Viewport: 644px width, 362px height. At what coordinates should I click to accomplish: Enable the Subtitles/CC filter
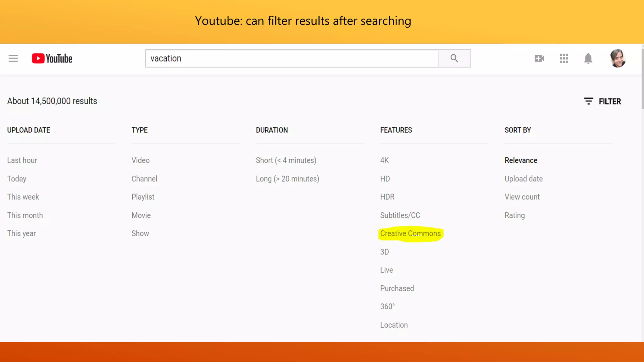400,215
